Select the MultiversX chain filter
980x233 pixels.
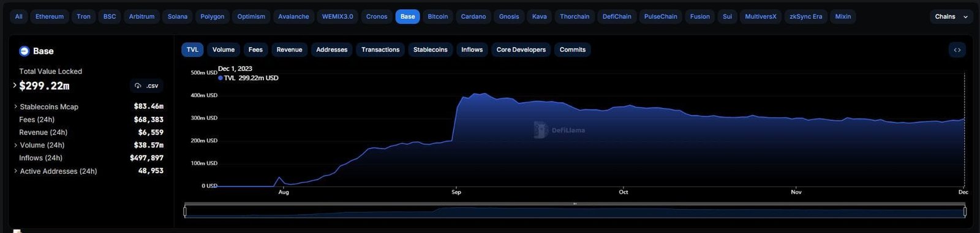click(x=761, y=17)
